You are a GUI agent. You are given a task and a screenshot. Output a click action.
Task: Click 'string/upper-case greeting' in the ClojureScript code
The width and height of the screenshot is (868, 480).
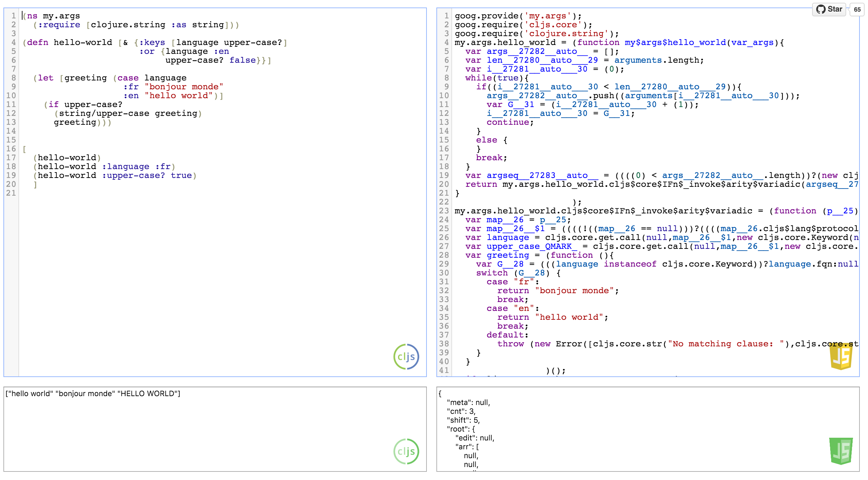128,114
